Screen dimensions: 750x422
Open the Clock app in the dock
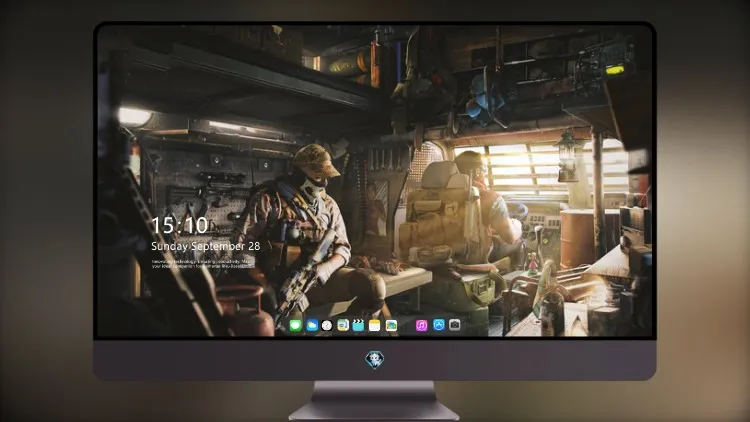(x=327, y=325)
